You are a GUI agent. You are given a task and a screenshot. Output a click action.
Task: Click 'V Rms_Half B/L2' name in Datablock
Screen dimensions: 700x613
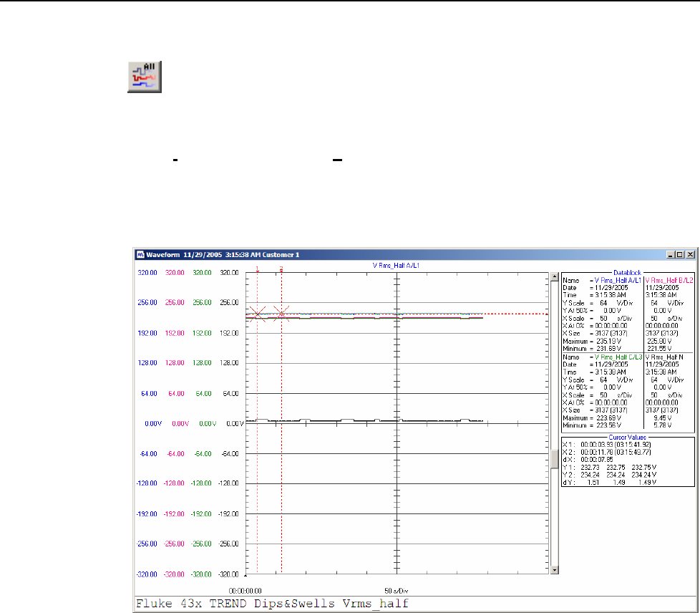coord(669,281)
